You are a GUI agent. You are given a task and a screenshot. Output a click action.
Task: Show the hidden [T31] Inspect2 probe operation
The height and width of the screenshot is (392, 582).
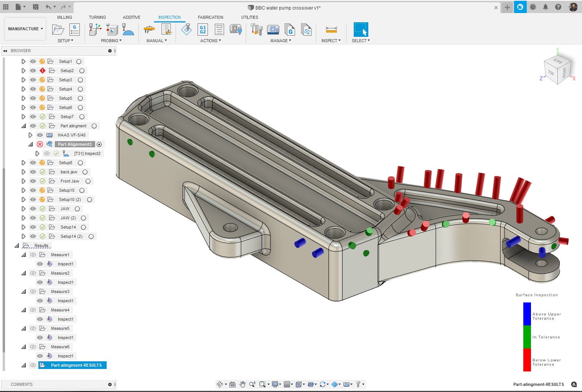tap(47, 153)
